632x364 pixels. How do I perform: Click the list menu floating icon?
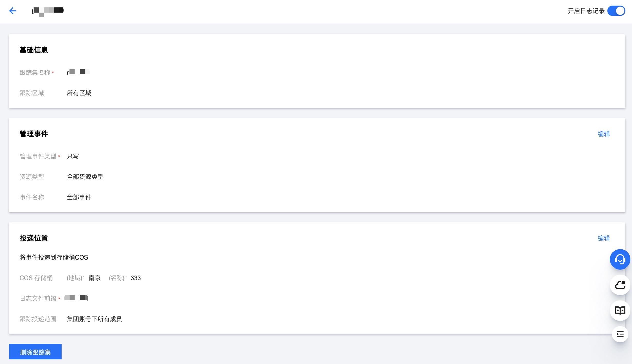coord(620,334)
